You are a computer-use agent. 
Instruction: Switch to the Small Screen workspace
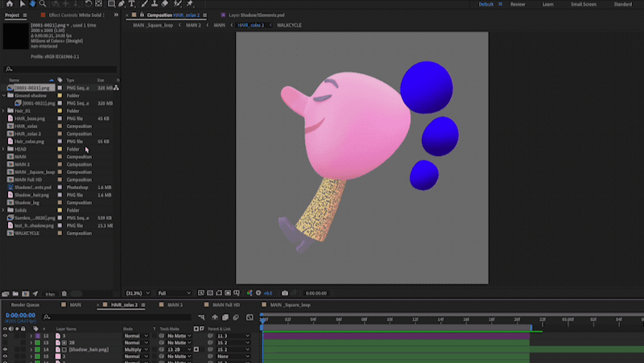(x=583, y=4)
